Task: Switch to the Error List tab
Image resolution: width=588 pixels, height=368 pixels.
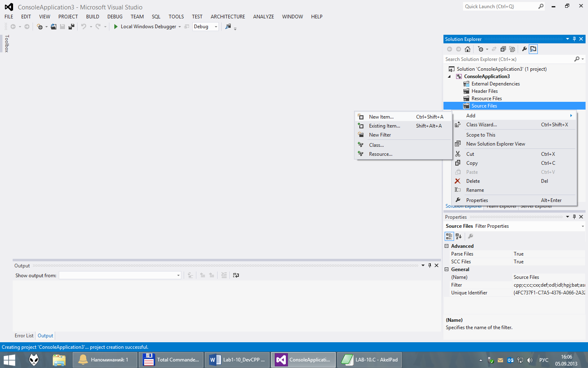Action: [24, 336]
